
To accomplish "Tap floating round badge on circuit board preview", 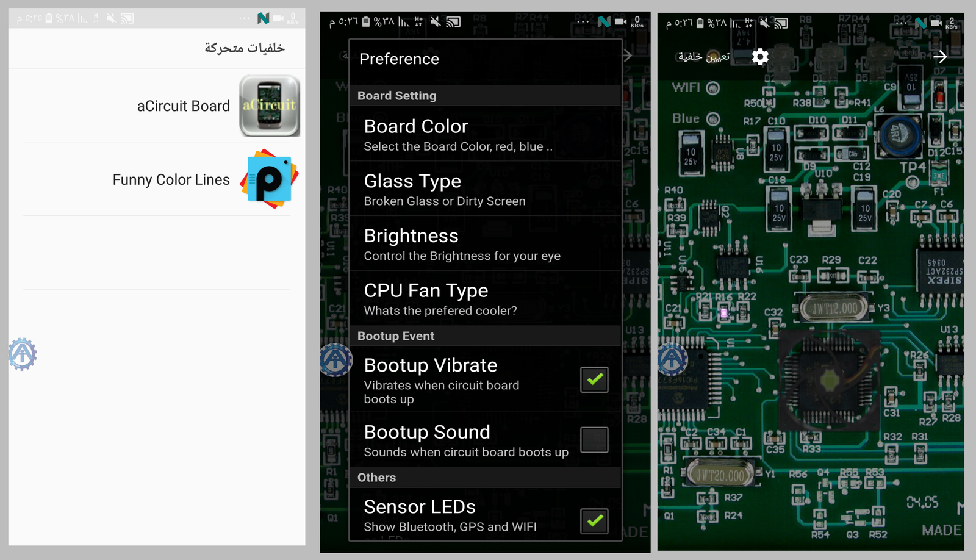I will click(672, 359).
